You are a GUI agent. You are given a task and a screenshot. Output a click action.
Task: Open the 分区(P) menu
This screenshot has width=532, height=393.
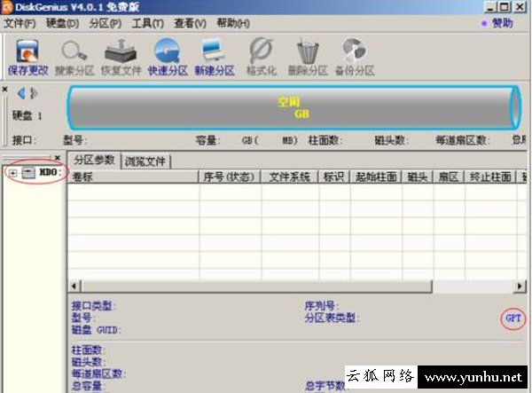pyautogui.click(x=106, y=23)
